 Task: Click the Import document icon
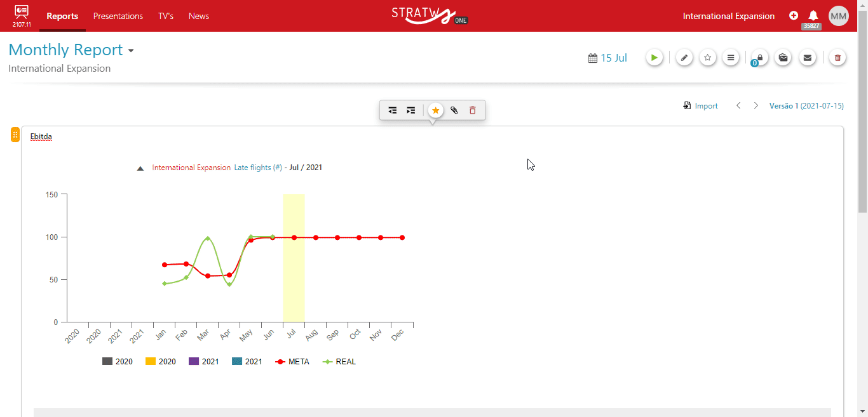pos(687,106)
